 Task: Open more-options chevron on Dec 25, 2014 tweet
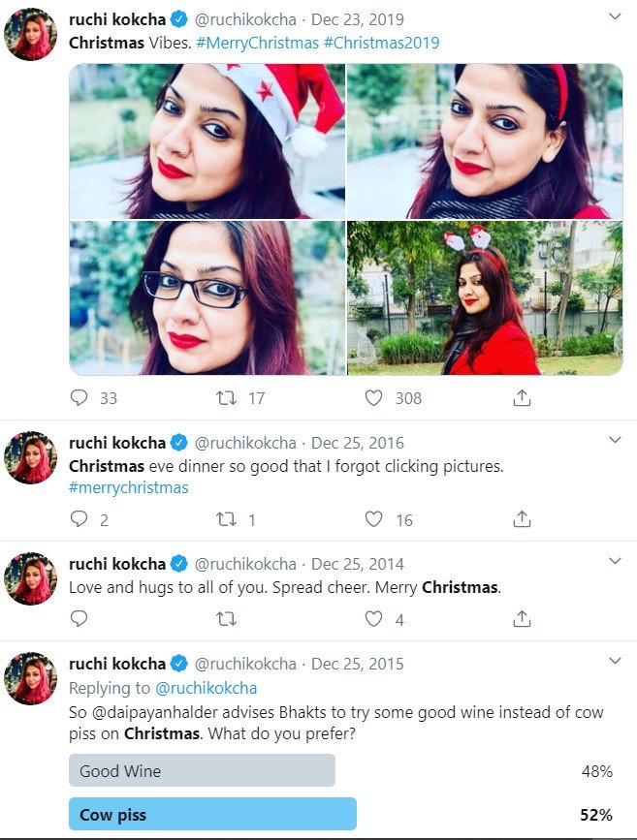click(614, 562)
